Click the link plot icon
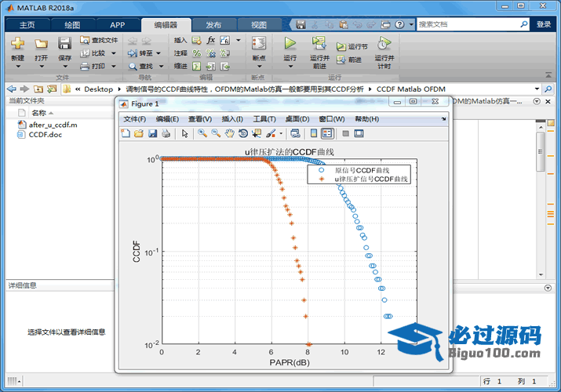Image resolution: width=561 pixels, height=392 pixels. [x=295, y=133]
